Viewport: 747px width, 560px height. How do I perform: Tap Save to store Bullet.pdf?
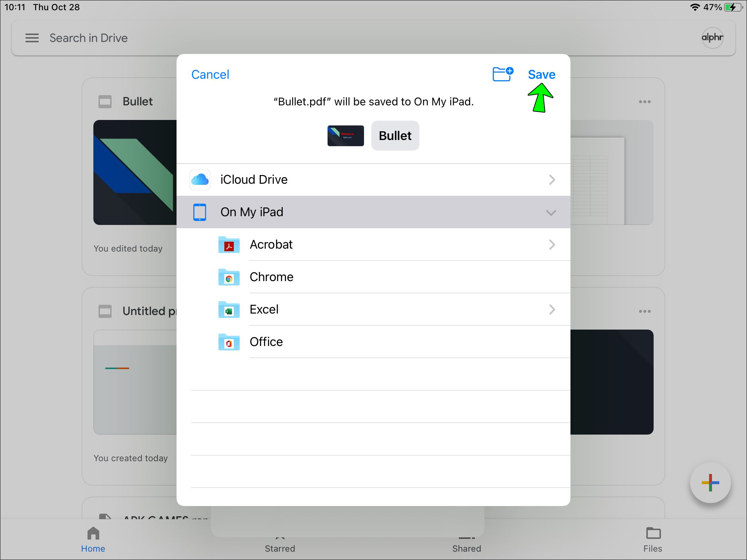(x=541, y=74)
